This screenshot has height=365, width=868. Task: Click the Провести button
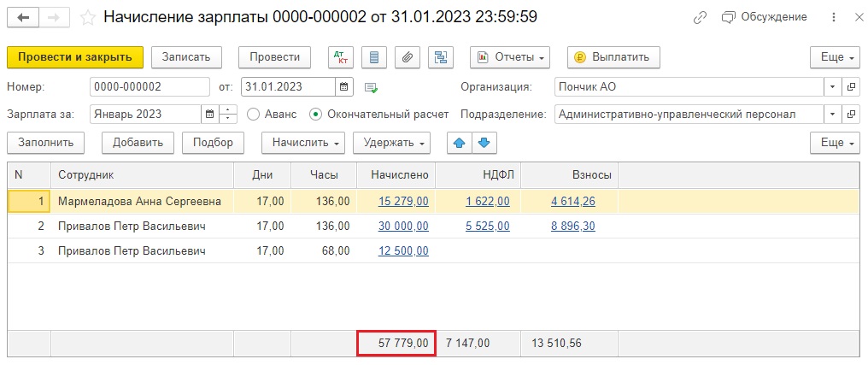point(274,57)
